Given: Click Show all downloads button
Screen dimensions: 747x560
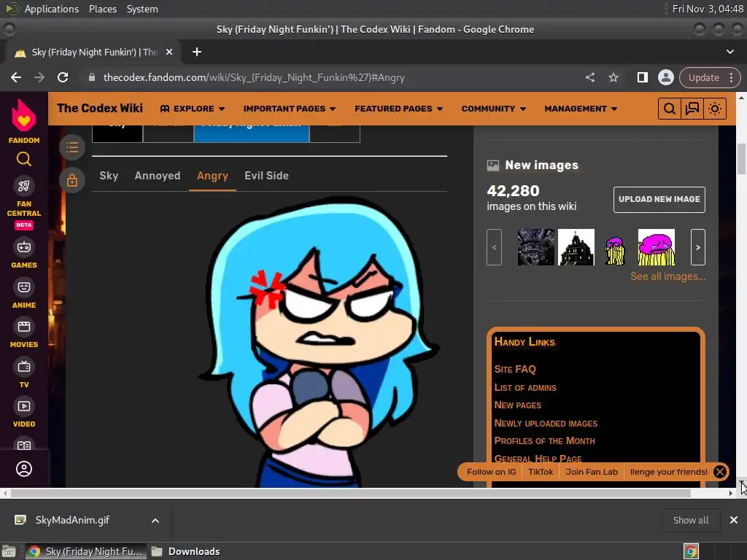Looking at the screenshot, I should coord(690,520).
